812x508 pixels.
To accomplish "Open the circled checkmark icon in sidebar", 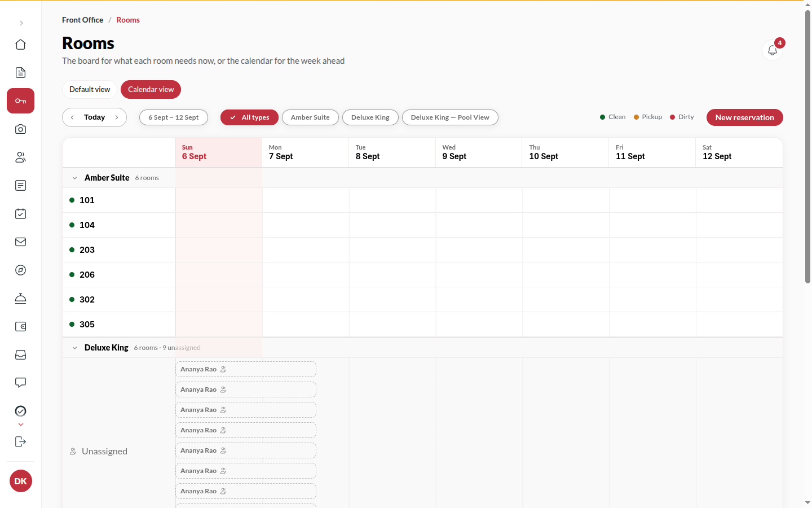I will pyautogui.click(x=20, y=411).
